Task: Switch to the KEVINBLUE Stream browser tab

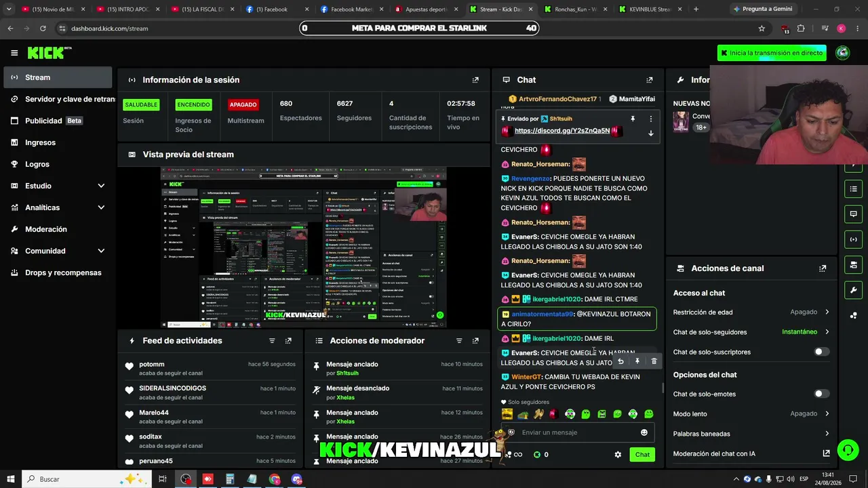Action: [x=651, y=9]
